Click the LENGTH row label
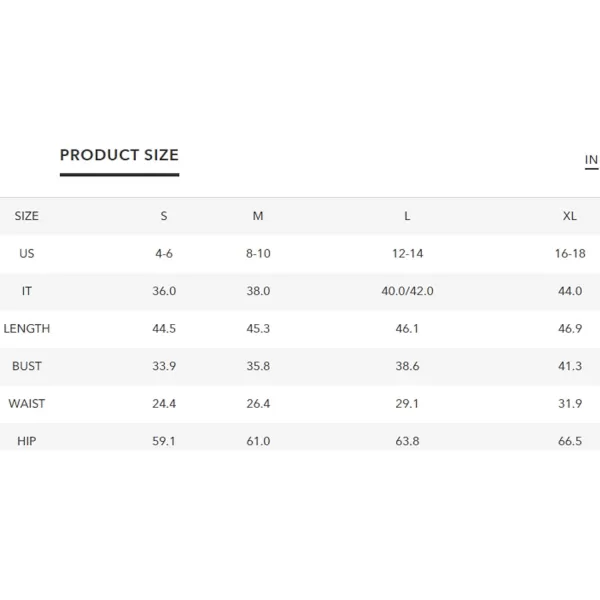Image resolution: width=600 pixels, height=600 pixels. 26,328
